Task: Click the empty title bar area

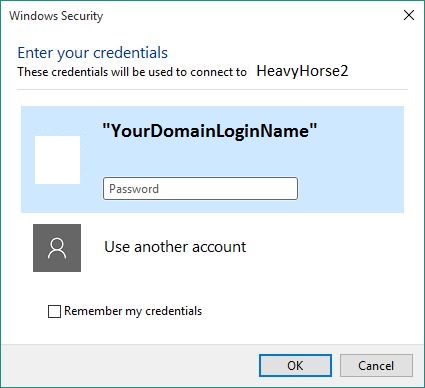Action: click(250, 15)
